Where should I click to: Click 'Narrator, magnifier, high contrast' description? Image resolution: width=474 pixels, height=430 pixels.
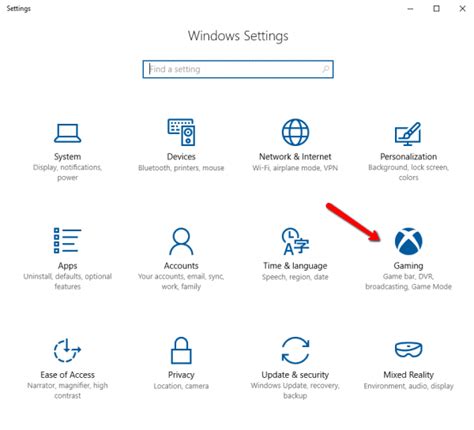pyautogui.click(x=67, y=390)
